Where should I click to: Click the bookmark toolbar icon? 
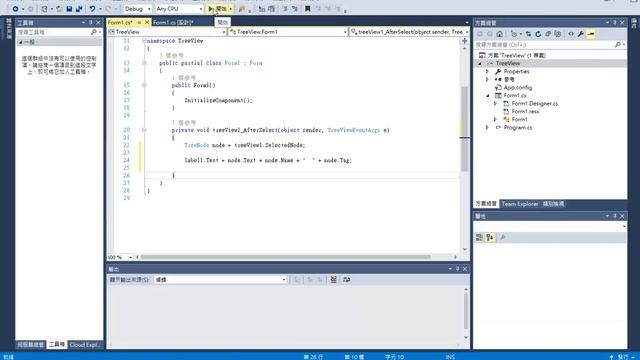coord(308,9)
